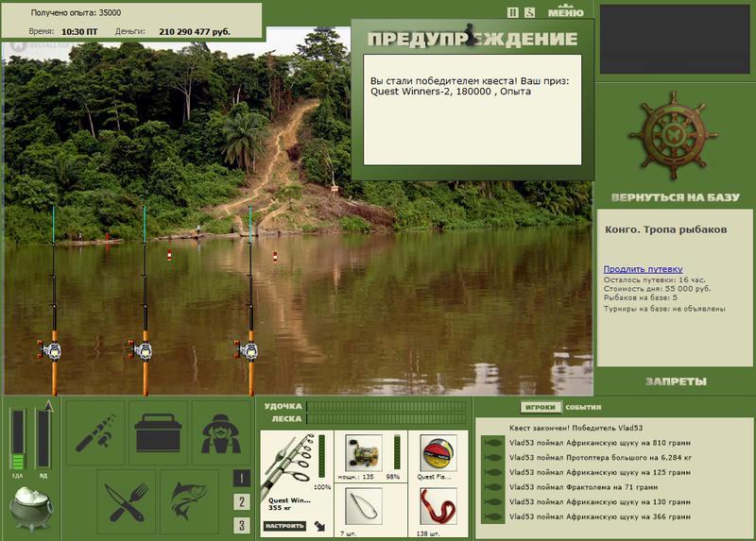Select rod slot 2

[x=242, y=501]
